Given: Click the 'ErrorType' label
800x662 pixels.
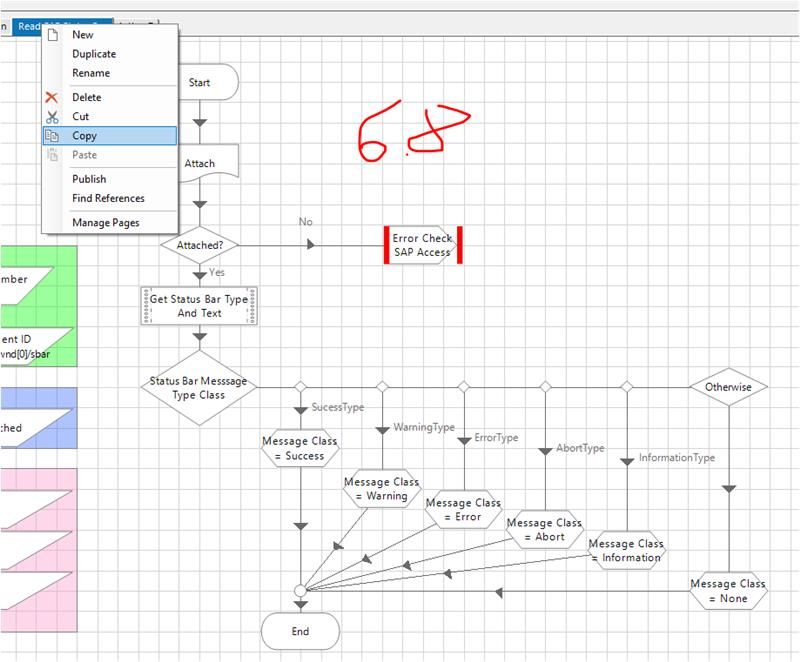Looking at the screenshot, I should pos(496,438).
